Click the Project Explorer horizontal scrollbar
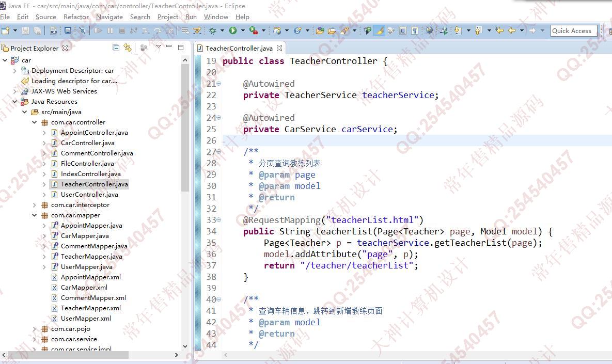This screenshot has width=612, height=364. [x=68, y=355]
